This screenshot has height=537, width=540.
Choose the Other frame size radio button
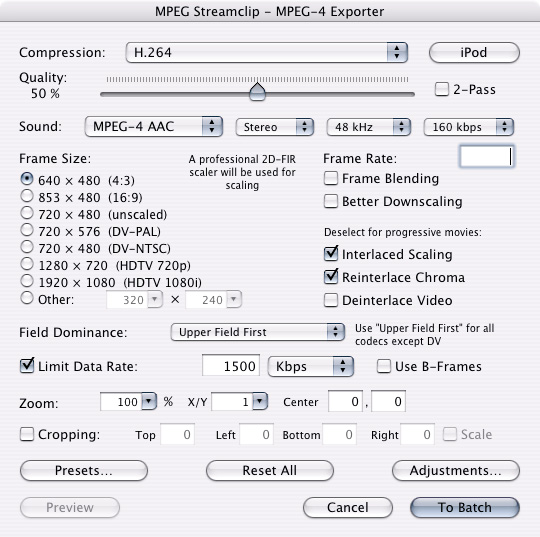point(27,298)
